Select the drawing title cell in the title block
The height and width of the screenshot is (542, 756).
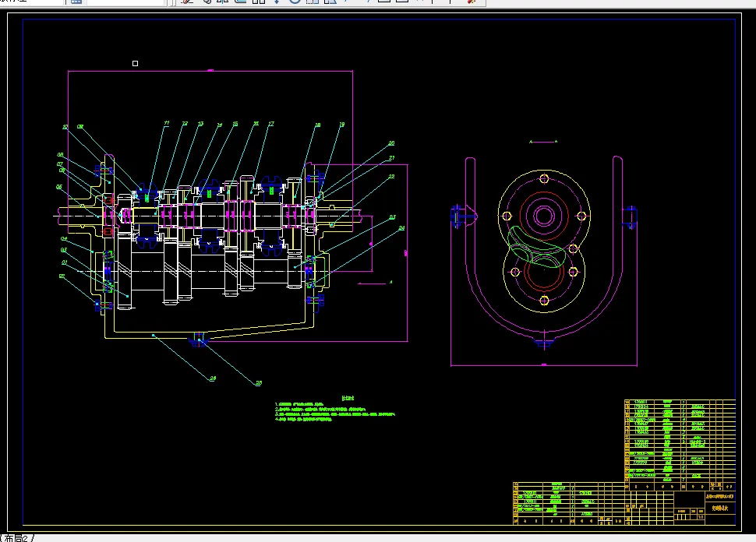[719, 508]
